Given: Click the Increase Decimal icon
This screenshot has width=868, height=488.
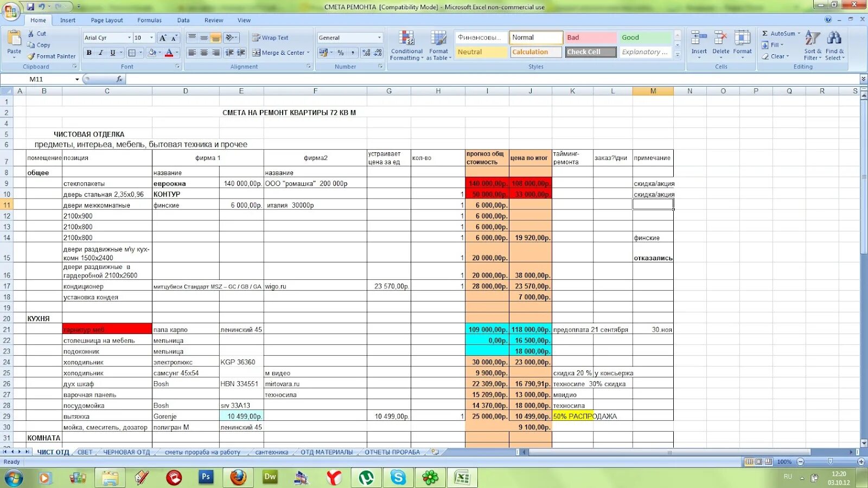Looking at the screenshot, I should pyautogui.click(x=366, y=53).
